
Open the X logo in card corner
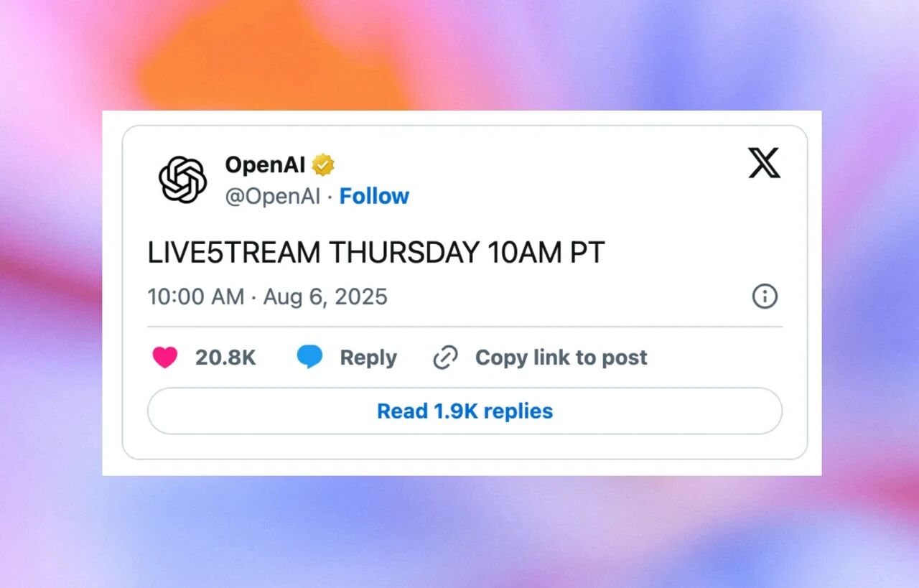(764, 163)
